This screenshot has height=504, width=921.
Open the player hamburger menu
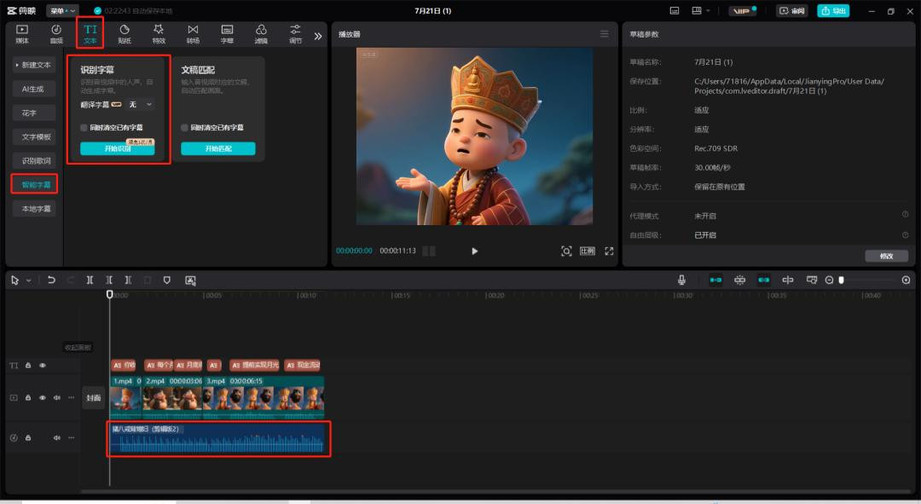[604, 34]
